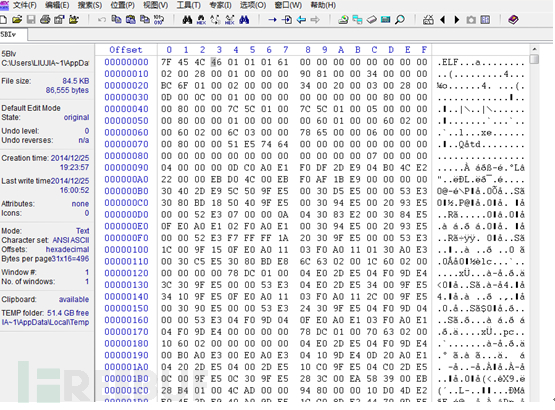Open the 帮助(H) menu

pos(323,5)
